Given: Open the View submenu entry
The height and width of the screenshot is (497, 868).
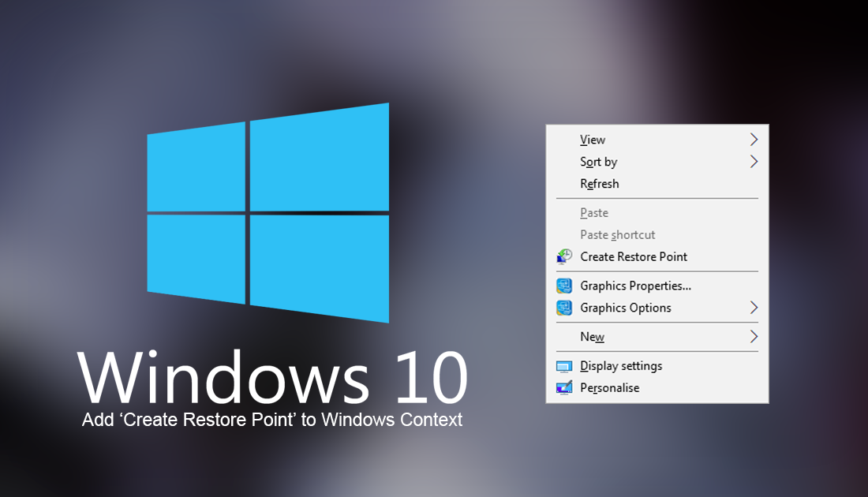Looking at the screenshot, I should click(657, 140).
